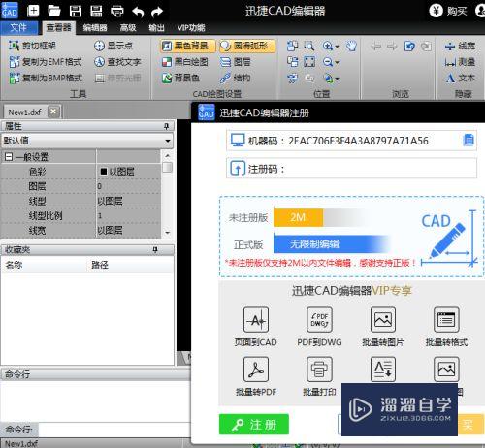
Task: Click the zoom window magnifier icon
Action: pyautogui.click(x=309, y=46)
